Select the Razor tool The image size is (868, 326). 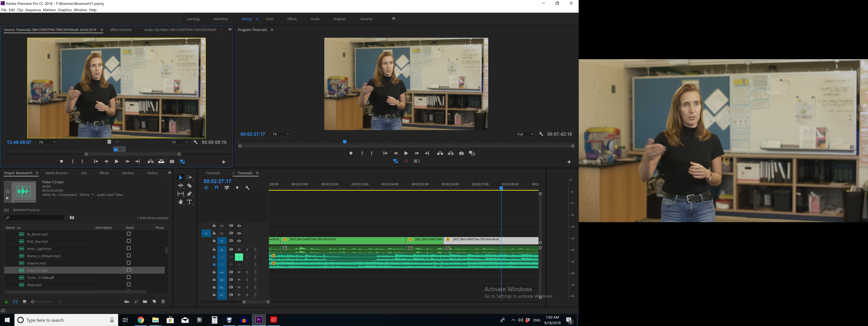tap(189, 186)
